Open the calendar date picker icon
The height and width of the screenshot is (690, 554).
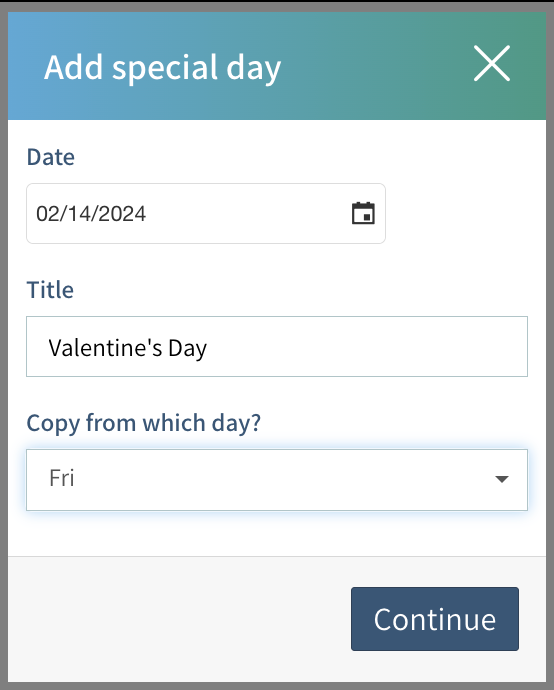[x=363, y=213]
